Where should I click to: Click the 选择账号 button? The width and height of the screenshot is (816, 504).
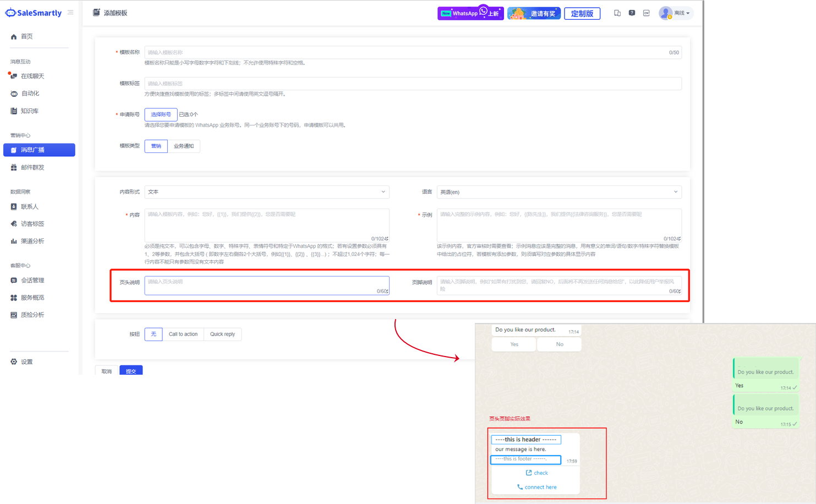[161, 114]
